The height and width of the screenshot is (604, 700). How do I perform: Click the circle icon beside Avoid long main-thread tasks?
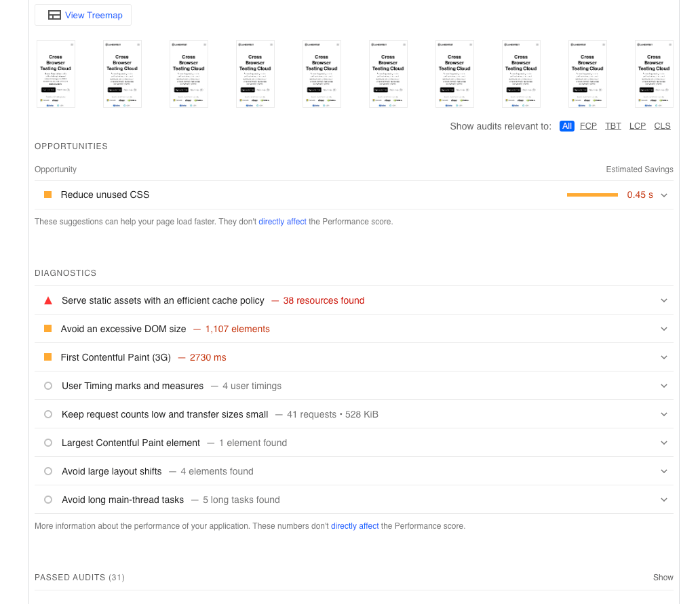47,500
